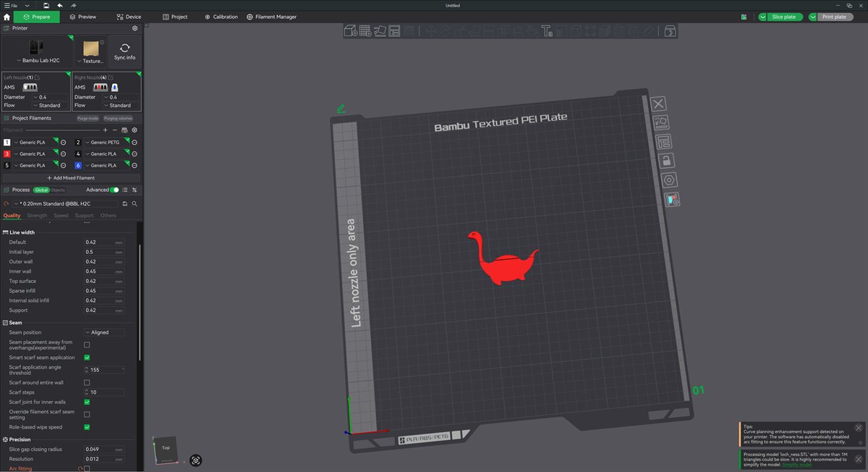Click the plate lock icon
Screen dimensions: 868x472
tap(665, 161)
